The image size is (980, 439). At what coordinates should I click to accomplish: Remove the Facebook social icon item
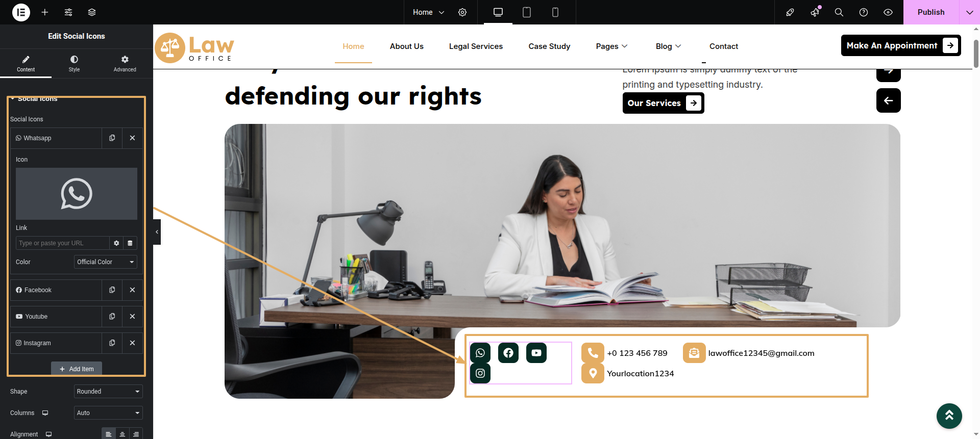(133, 290)
